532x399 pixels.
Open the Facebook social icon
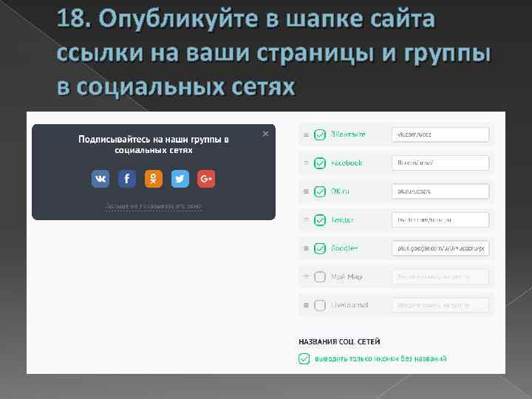[x=127, y=179]
